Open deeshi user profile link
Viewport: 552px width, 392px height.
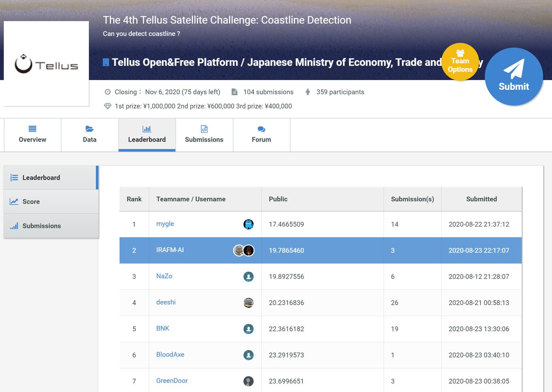tap(166, 302)
